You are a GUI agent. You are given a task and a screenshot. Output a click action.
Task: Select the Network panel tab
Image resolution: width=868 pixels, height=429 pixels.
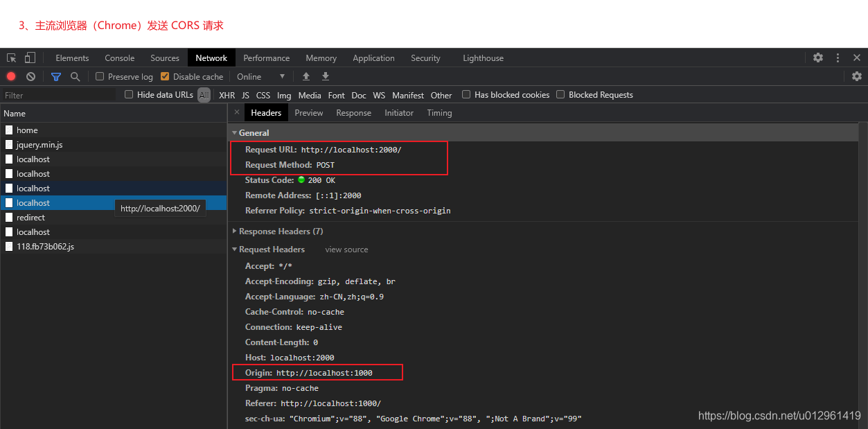tap(211, 58)
